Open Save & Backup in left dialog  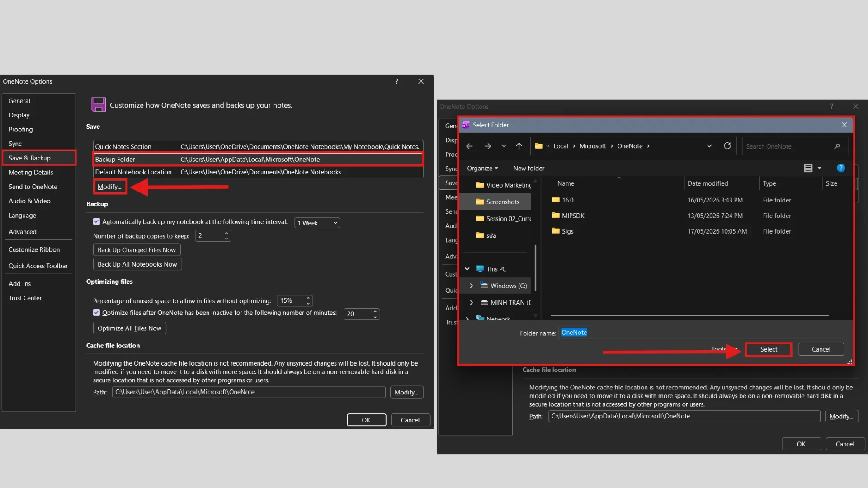coord(39,158)
